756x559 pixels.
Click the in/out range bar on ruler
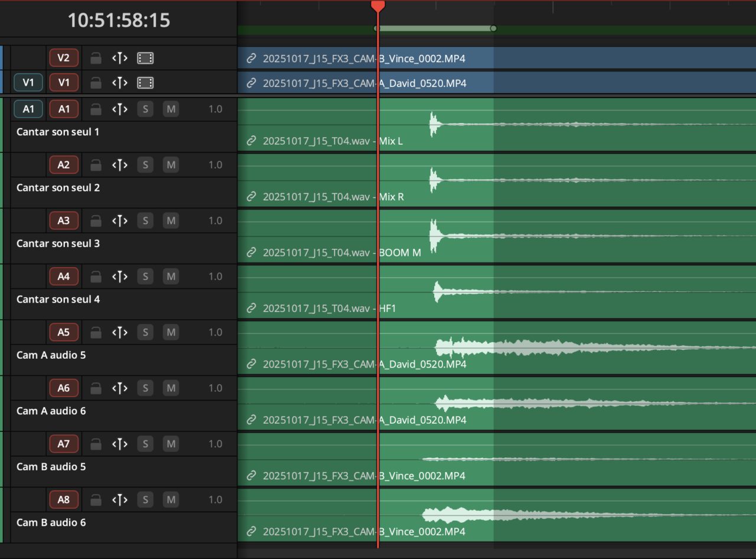point(435,28)
